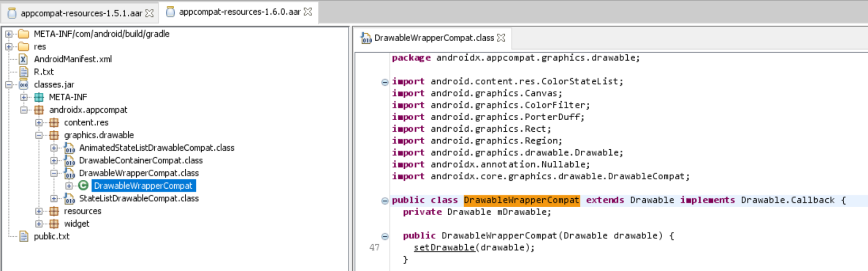
Task: Select the appcompat-resources-1.6.0.aar tab
Action: point(239,12)
